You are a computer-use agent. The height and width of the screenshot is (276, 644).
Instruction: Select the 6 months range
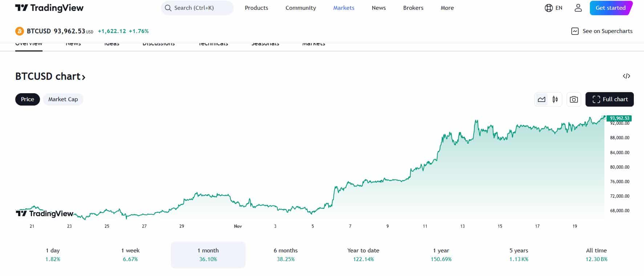(286, 255)
